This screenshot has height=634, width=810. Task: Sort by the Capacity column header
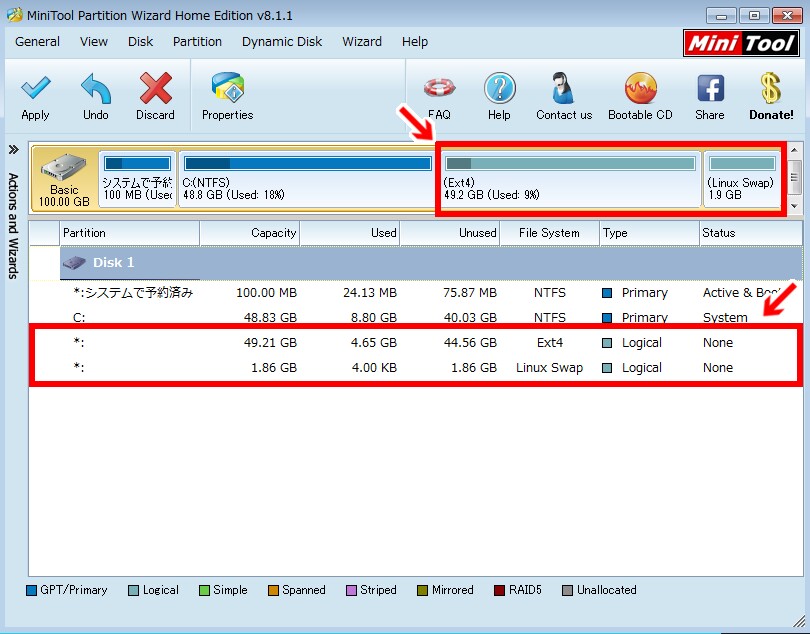(x=250, y=233)
